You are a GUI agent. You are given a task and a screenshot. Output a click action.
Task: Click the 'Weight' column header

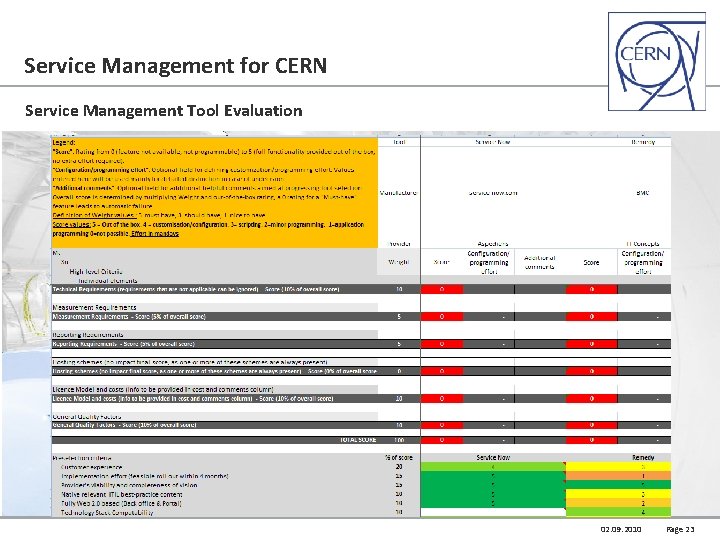point(399,262)
